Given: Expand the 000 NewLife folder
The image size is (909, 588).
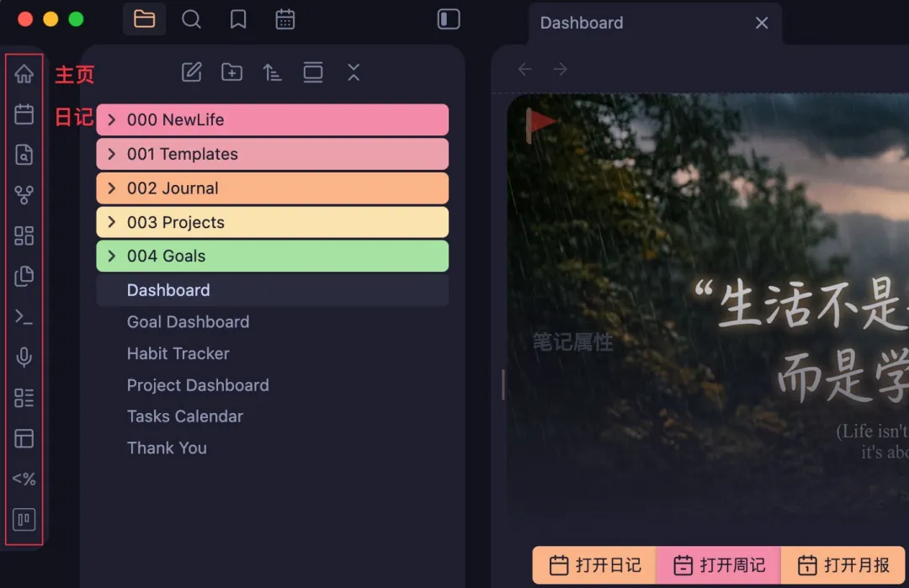Looking at the screenshot, I should point(112,120).
